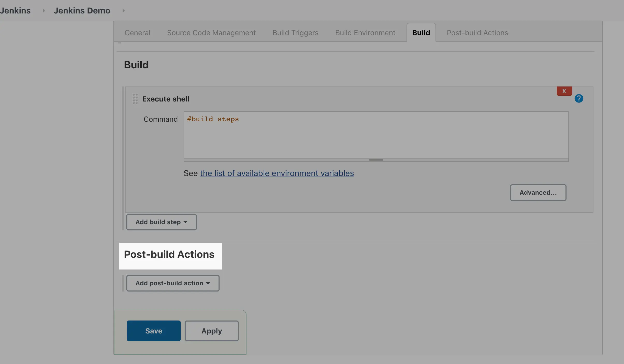Jump to the Post-build Actions tab
The height and width of the screenshot is (364, 624).
pyautogui.click(x=477, y=33)
